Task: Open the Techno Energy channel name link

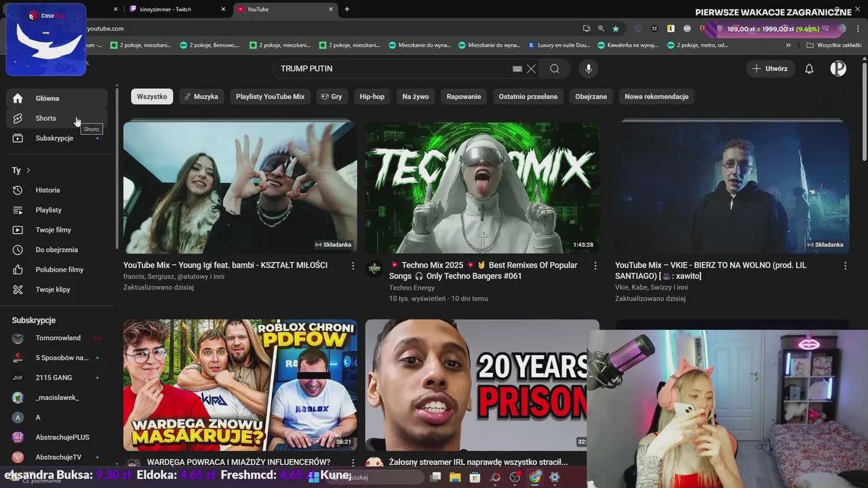Action: (x=412, y=288)
